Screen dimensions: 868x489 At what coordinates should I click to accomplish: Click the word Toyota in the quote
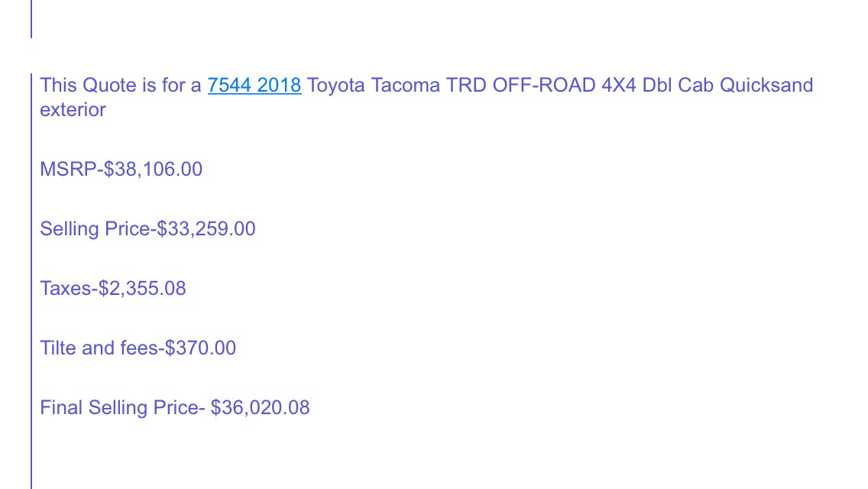(x=335, y=86)
